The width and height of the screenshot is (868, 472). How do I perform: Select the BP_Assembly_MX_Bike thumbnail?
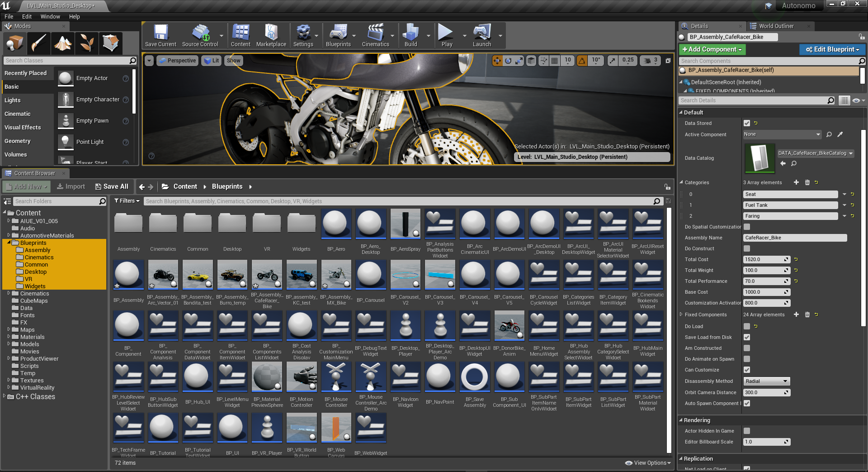point(336,275)
